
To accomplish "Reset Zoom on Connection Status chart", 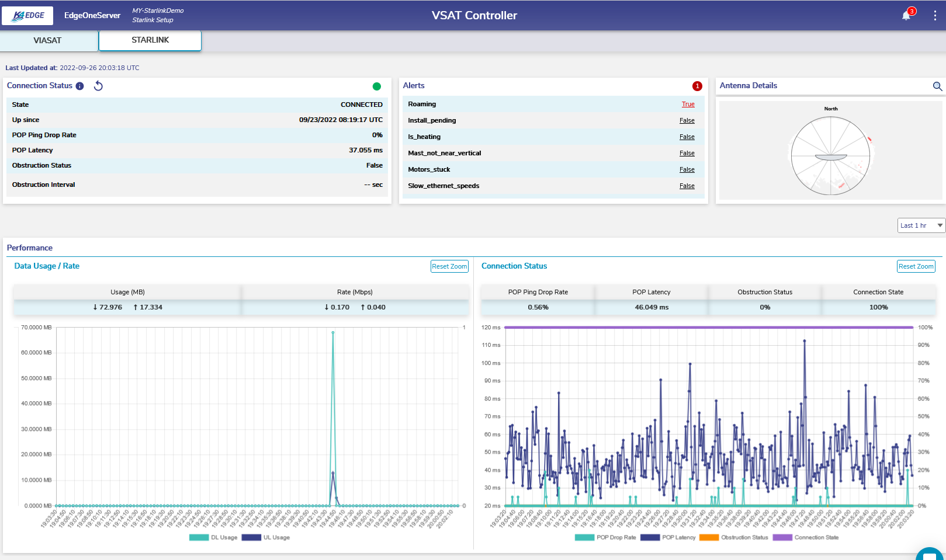I will click(916, 266).
